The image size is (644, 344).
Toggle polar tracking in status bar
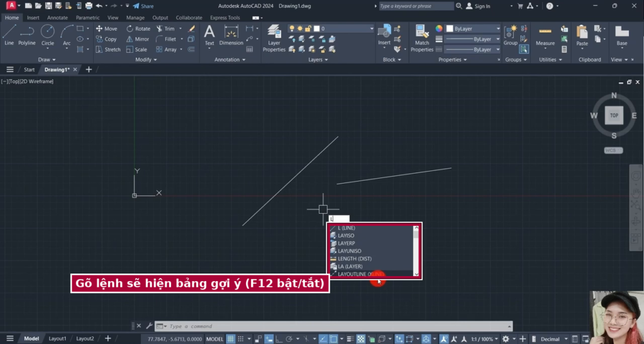pos(289,339)
